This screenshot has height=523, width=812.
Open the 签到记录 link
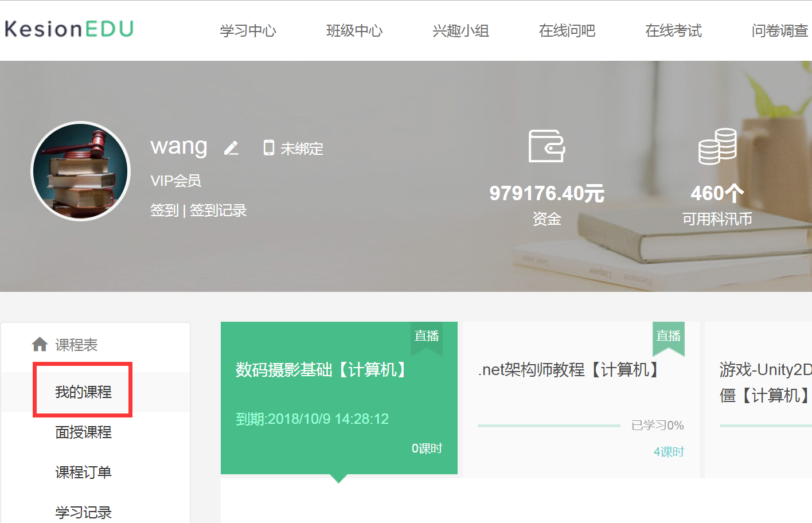[x=218, y=210]
